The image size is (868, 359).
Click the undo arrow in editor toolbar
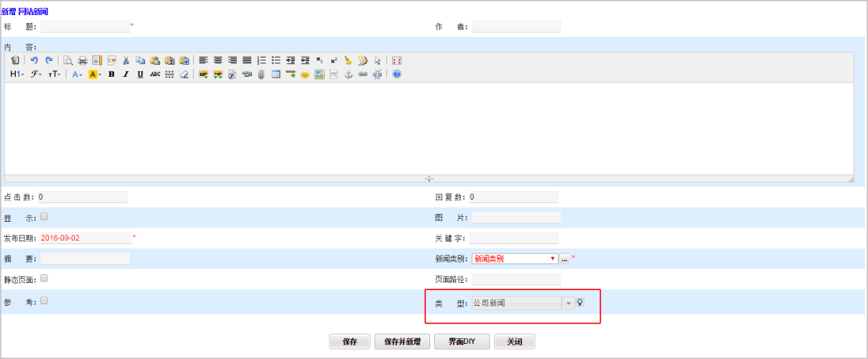pyautogui.click(x=34, y=60)
